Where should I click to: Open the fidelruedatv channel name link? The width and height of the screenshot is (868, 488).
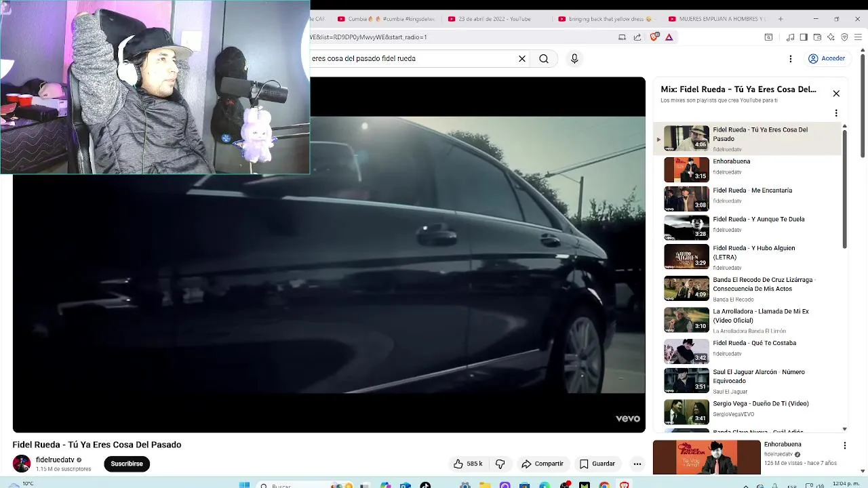coord(55,460)
